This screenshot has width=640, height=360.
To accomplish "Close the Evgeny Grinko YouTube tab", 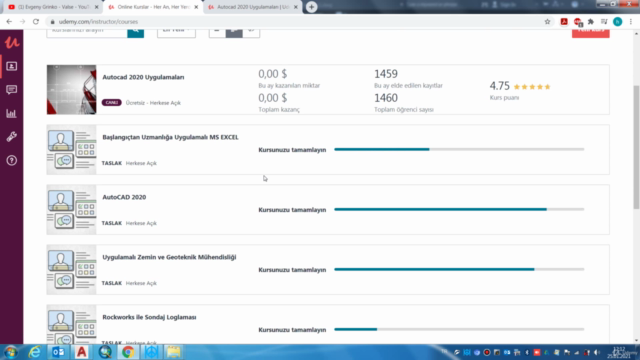I will coord(97,7).
